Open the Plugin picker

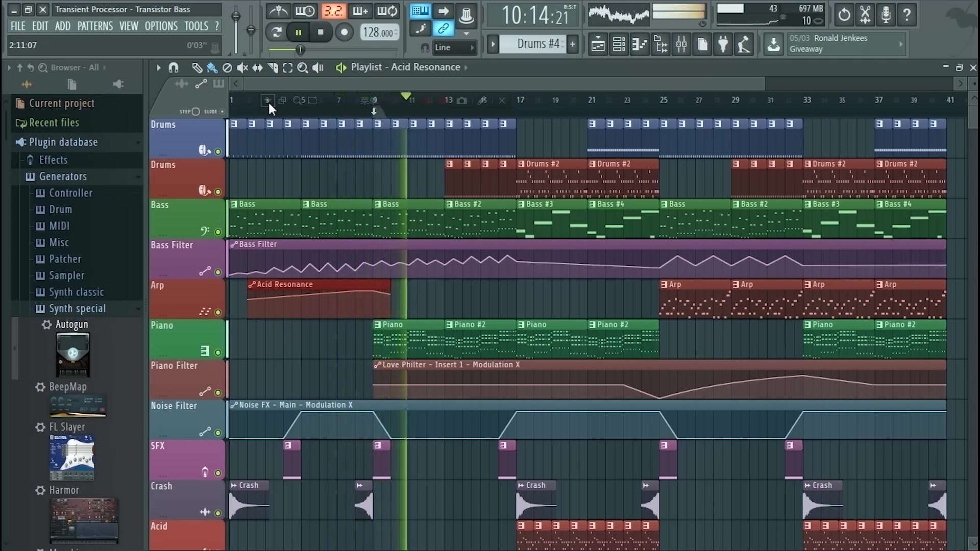pyautogui.click(x=724, y=44)
